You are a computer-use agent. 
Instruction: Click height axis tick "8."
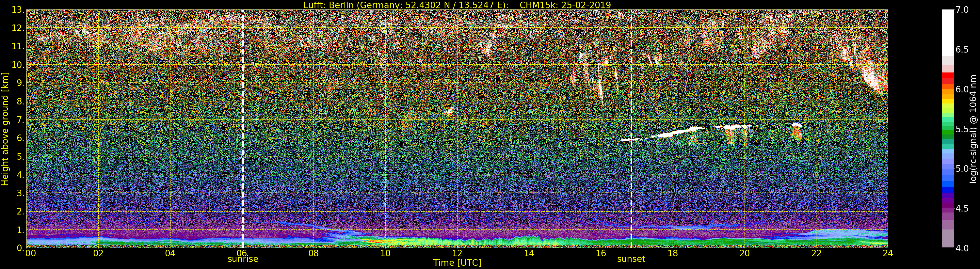pos(21,101)
